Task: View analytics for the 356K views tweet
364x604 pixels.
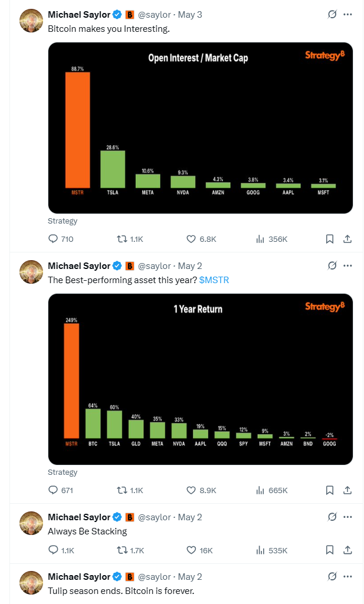Action: [260, 239]
